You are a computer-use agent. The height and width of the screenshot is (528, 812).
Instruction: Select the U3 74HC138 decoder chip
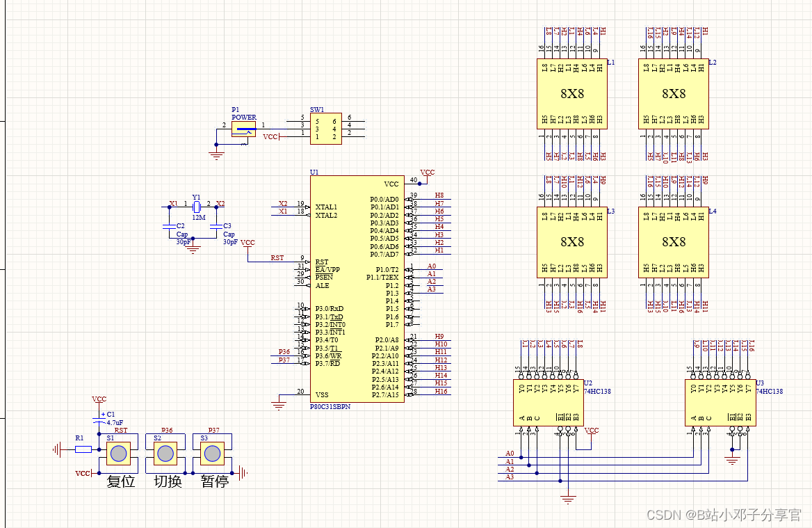coord(720,403)
